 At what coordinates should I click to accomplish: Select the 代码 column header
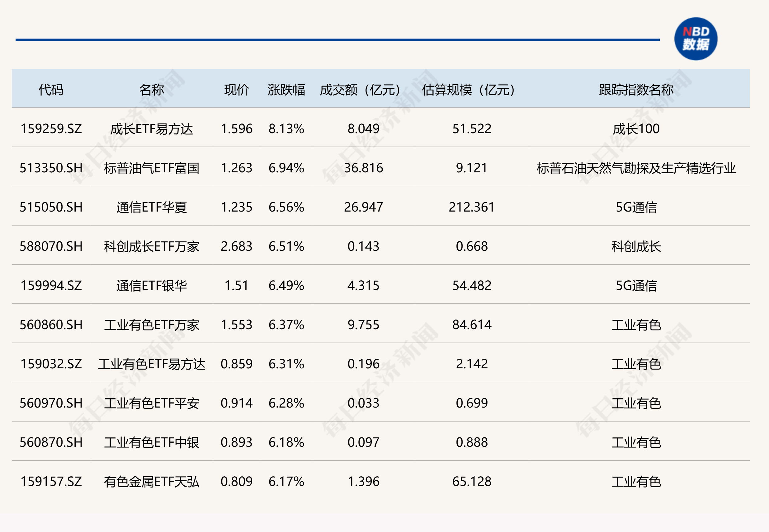(51, 90)
